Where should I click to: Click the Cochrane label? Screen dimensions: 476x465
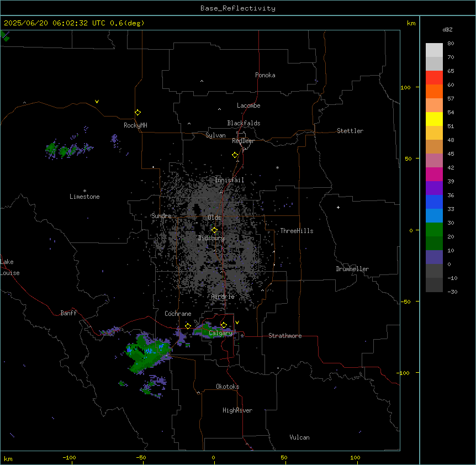[178, 314]
